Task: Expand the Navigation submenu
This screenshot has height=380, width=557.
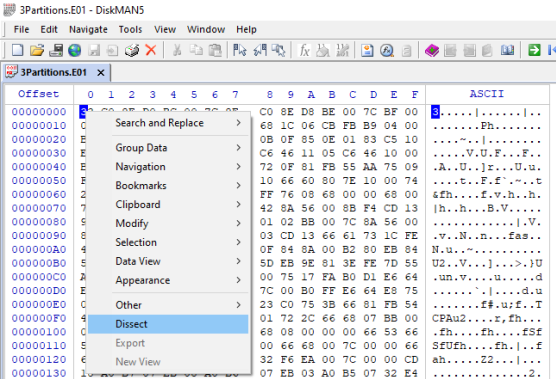Action: (x=168, y=167)
